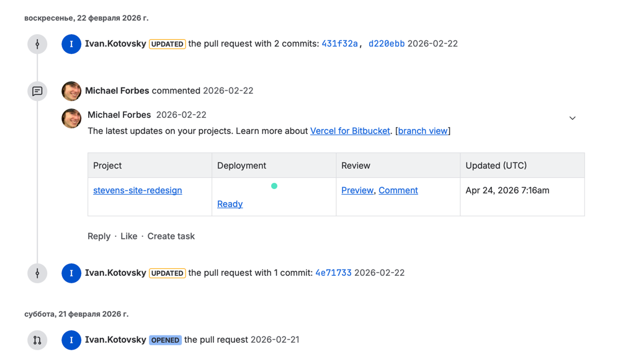Click Michael Forbes' avatar on the 'commented' row

tap(71, 91)
